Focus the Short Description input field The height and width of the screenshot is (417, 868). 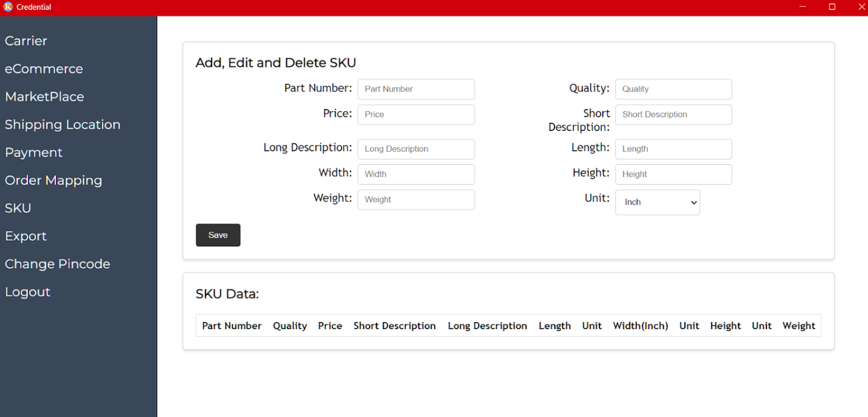(673, 115)
